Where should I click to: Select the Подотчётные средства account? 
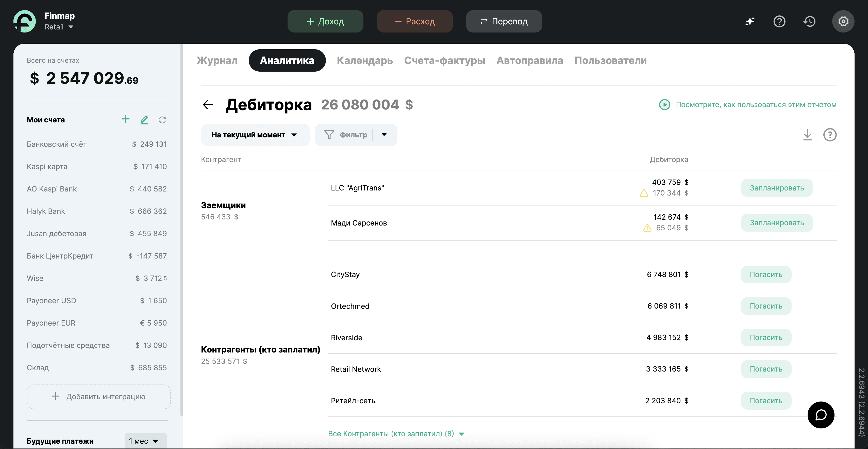tap(97, 346)
